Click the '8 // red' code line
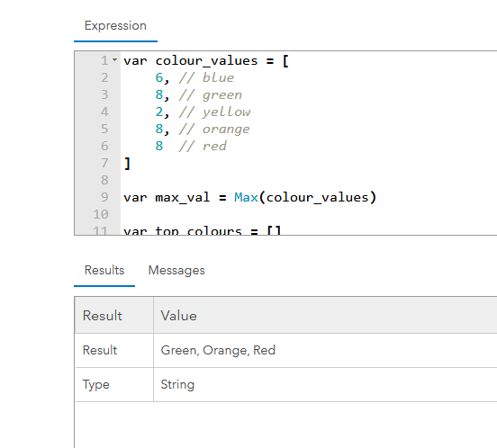Image resolution: width=497 pixels, height=448 pixels. pyautogui.click(x=191, y=147)
